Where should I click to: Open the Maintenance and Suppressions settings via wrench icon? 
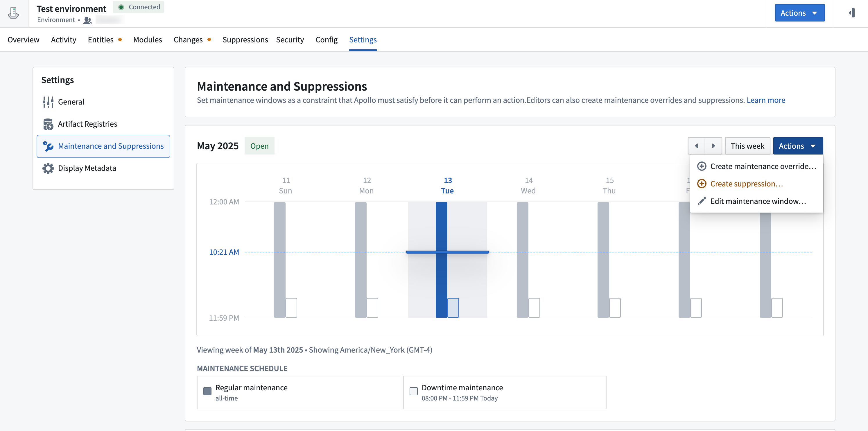pyautogui.click(x=48, y=146)
